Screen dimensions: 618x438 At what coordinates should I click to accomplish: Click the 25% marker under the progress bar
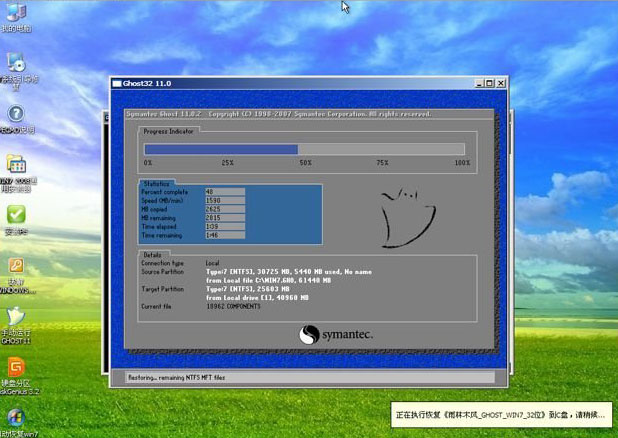click(x=227, y=162)
